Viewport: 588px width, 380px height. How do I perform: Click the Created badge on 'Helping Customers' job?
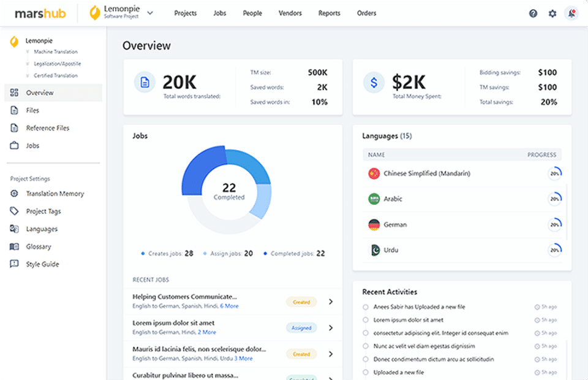(x=301, y=302)
